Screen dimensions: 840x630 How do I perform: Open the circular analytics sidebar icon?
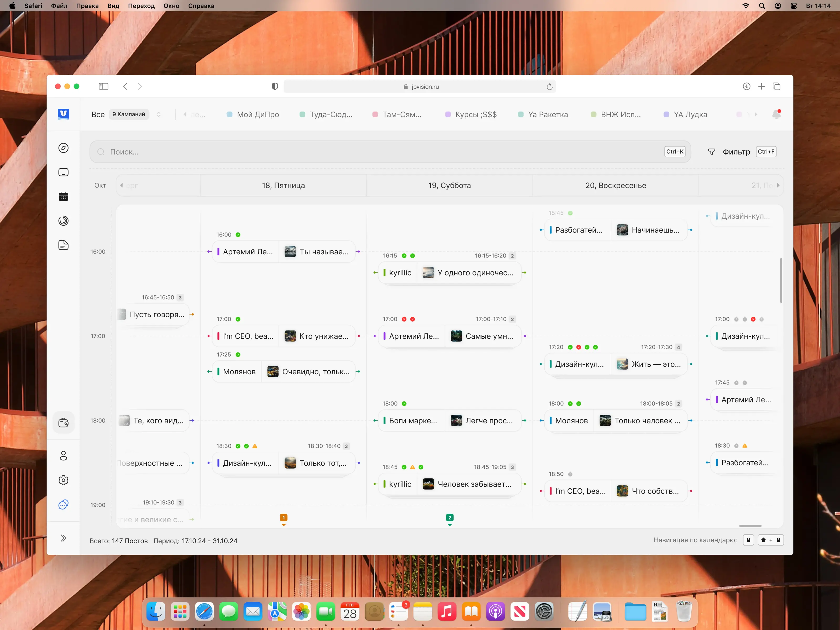click(64, 221)
